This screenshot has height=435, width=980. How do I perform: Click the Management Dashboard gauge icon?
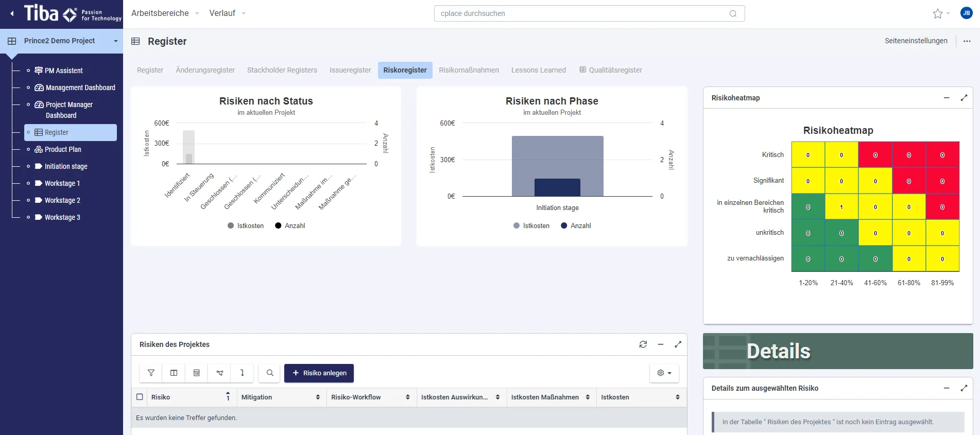(39, 88)
